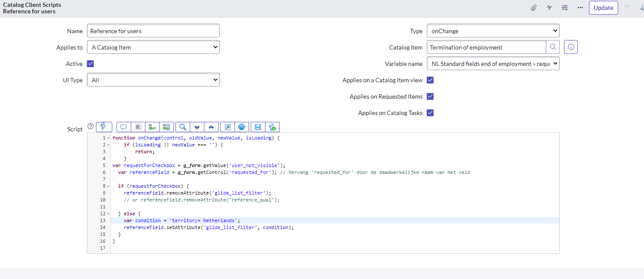Open the Type dropdown showing onChange
The width and height of the screenshot is (644, 279).
click(493, 31)
